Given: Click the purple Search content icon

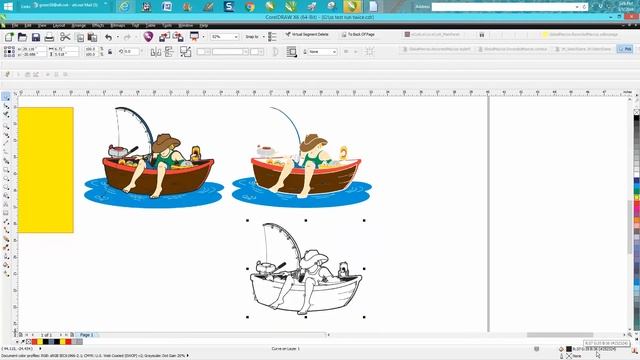Looking at the screenshot, I should pyautogui.click(x=148, y=37).
